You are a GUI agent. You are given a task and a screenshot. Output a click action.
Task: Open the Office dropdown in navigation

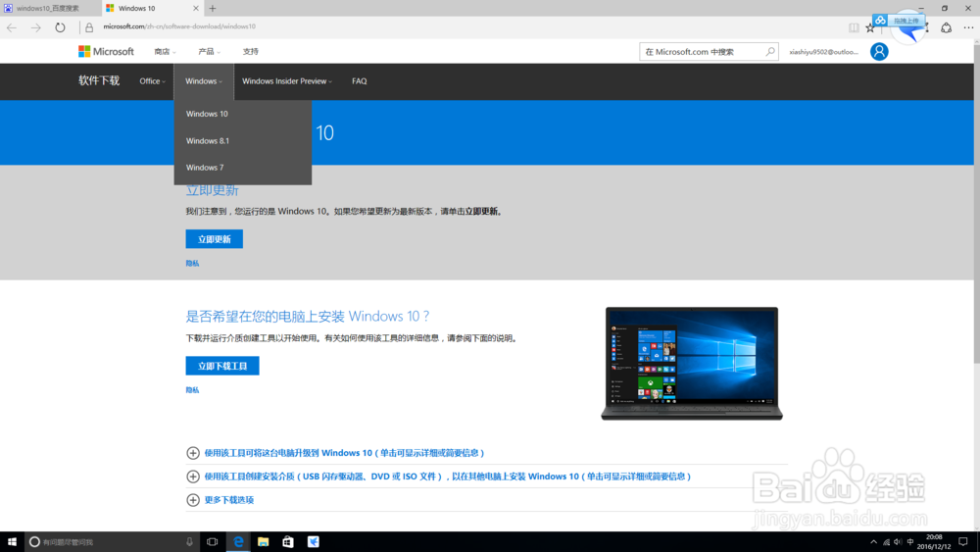click(153, 81)
